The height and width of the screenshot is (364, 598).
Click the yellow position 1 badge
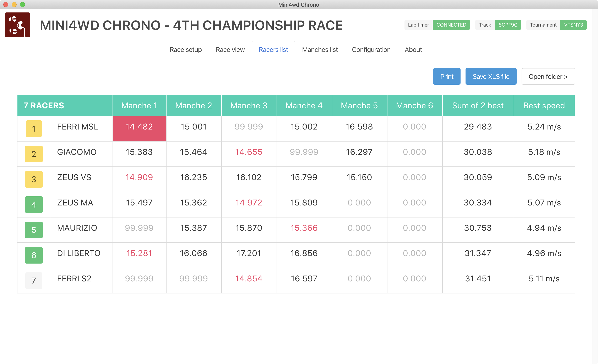34,128
